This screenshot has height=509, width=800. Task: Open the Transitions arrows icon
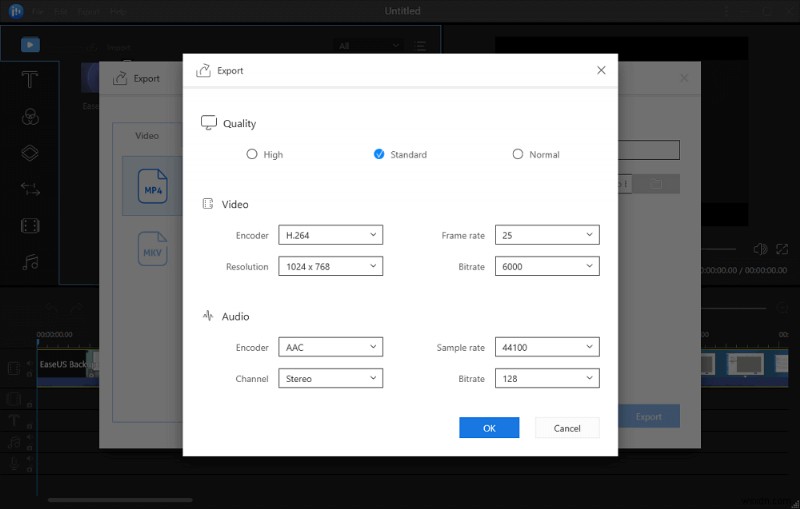(30, 189)
